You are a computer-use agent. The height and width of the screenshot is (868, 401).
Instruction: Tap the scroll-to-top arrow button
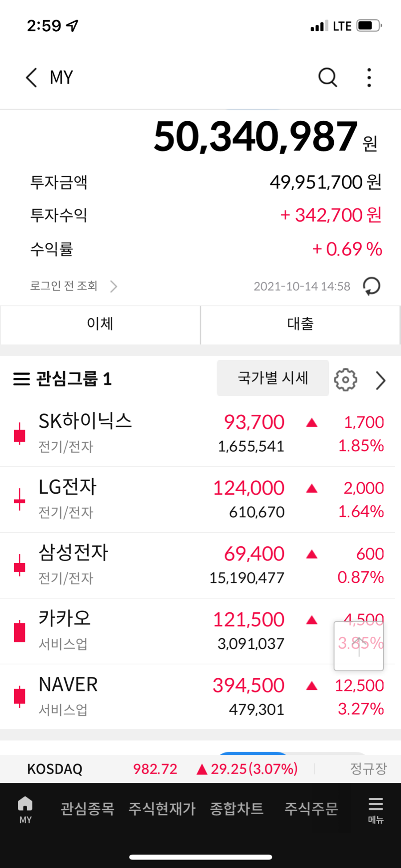tap(359, 646)
